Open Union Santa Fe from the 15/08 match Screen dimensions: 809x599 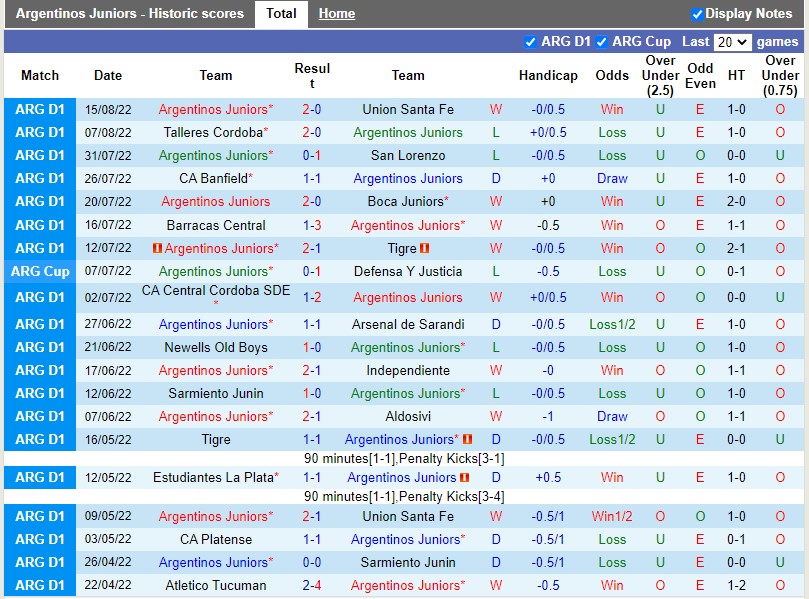click(x=408, y=109)
